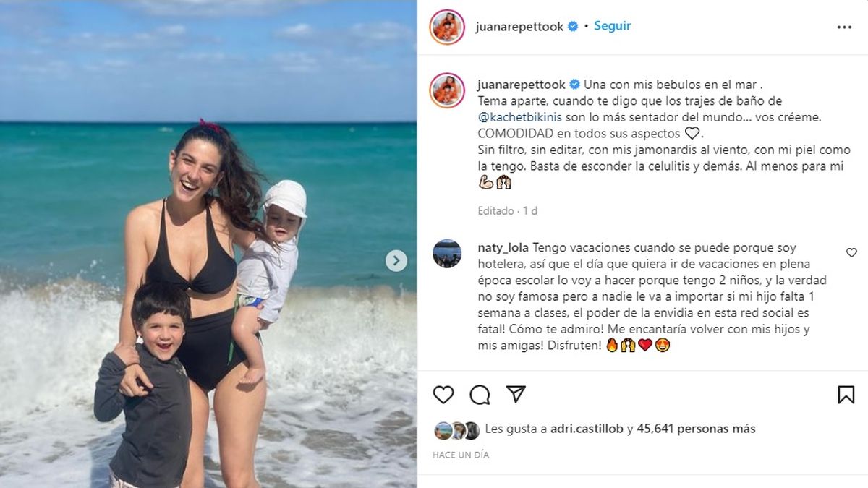Open juanarepettook profile picture in header
The image size is (868, 488).
pyautogui.click(x=447, y=27)
